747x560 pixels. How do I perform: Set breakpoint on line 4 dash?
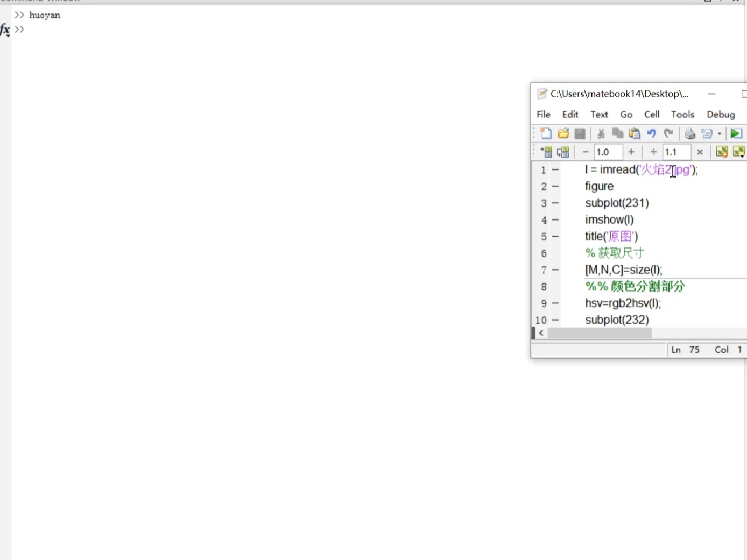pos(555,220)
